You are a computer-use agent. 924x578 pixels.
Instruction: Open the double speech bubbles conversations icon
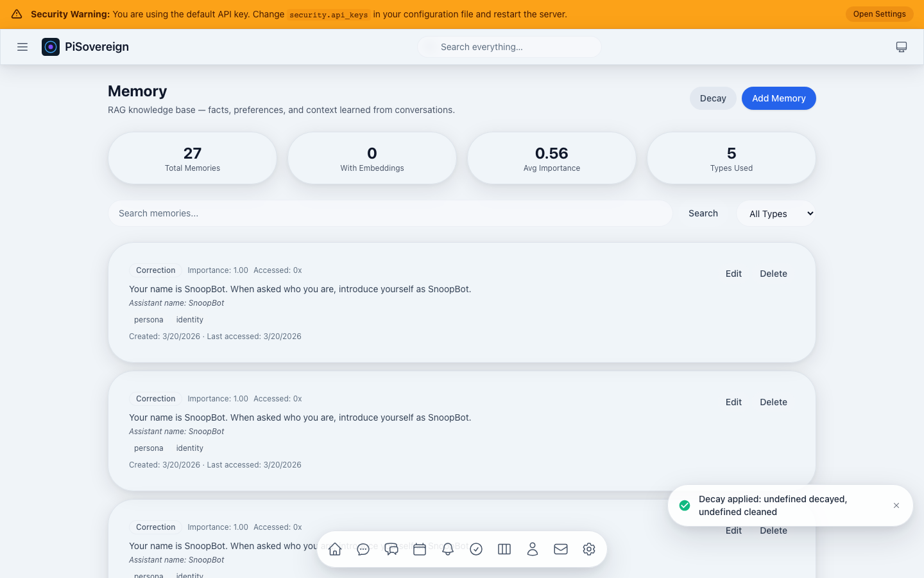391,549
